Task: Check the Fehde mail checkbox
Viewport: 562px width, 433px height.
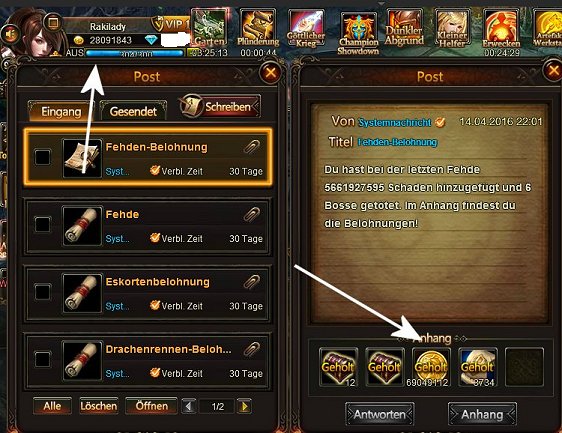Action: tap(43, 224)
